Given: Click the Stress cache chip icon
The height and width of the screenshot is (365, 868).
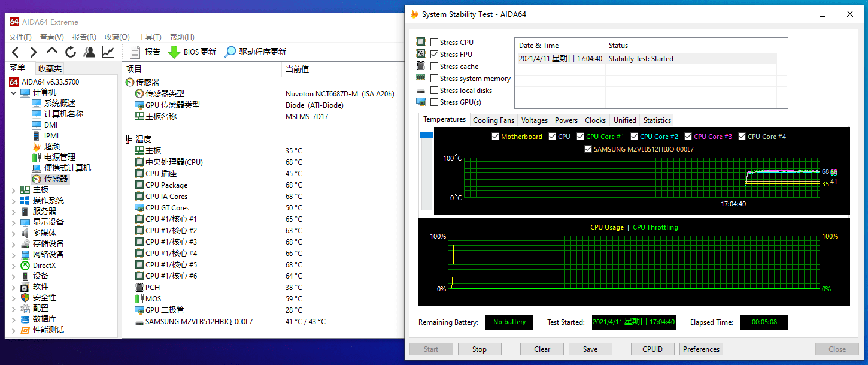Looking at the screenshot, I should coord(421,66).
